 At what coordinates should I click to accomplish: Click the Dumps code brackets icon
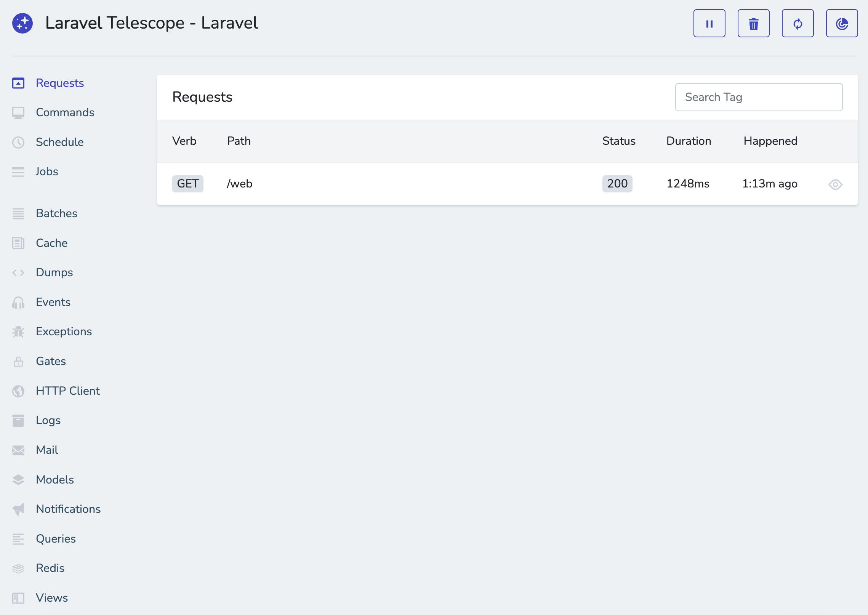[x=18, y=272]
